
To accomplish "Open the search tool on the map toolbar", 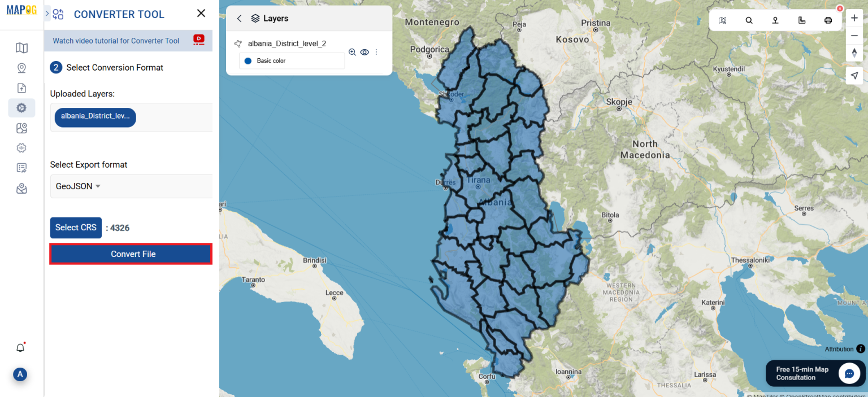I will pyautogui.click(x=749, y=19).
